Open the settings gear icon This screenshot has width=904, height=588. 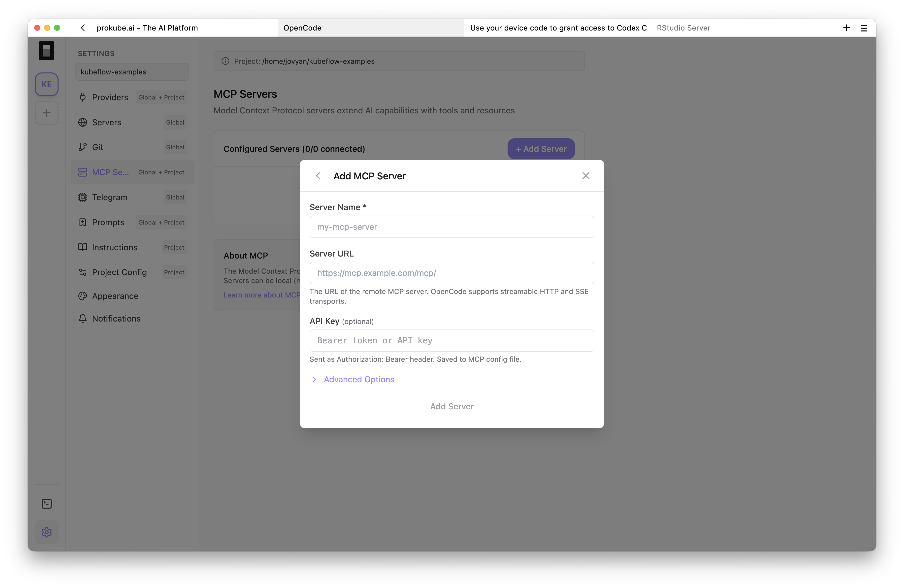pos(46,532)
